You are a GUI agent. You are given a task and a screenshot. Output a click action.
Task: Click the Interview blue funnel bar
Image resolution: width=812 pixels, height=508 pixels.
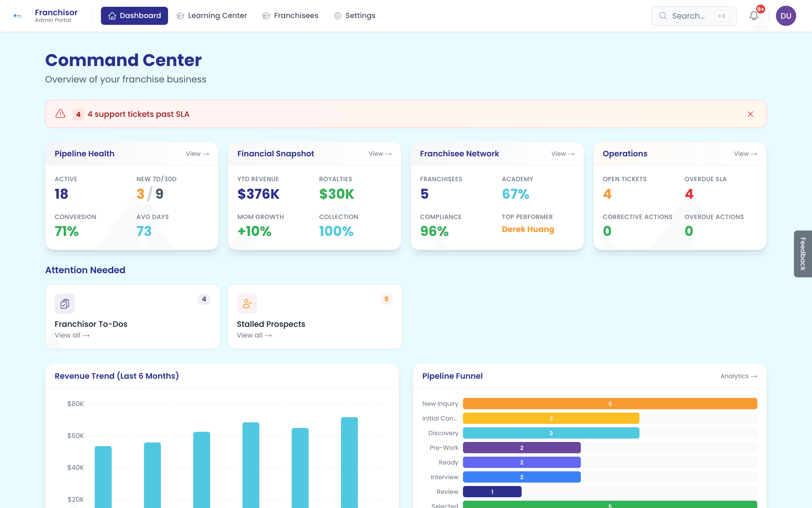pos(521,477)
